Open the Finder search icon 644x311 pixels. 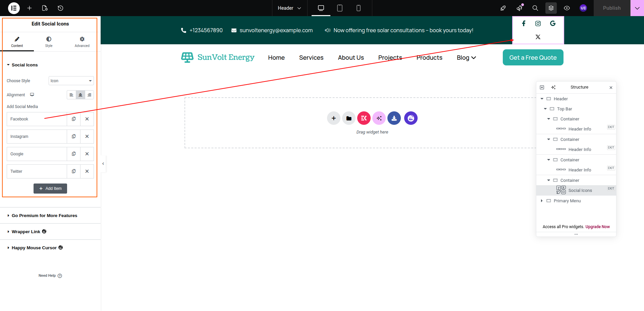535,8
